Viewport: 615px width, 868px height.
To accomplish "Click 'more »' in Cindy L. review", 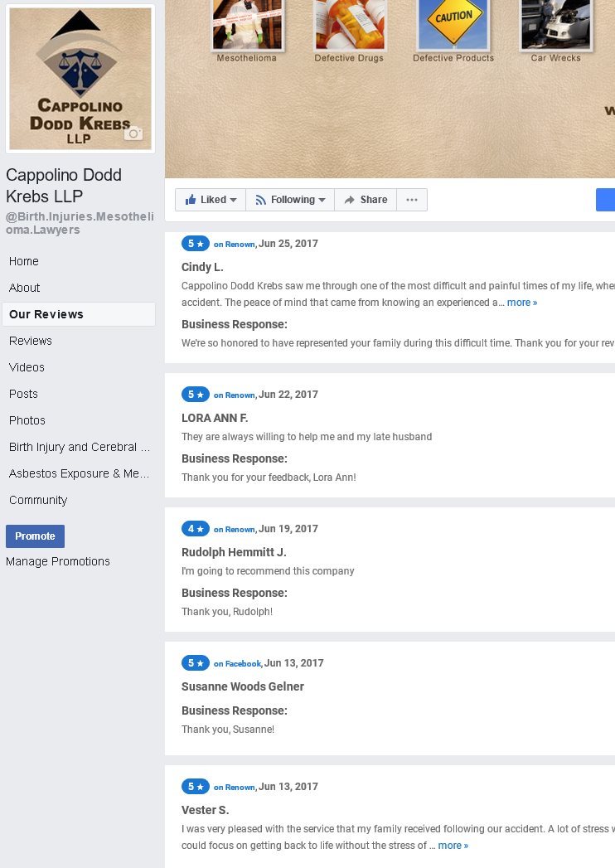I will tap(522, 303).
